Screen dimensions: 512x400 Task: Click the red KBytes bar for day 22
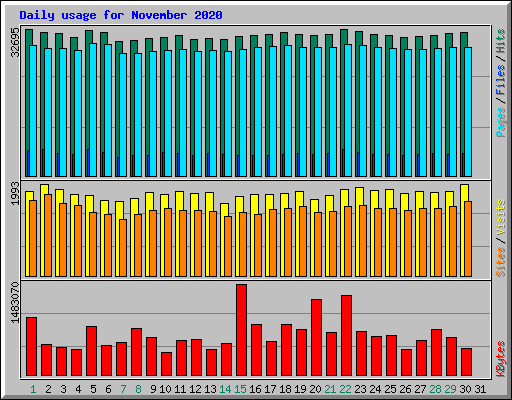coord(346,335)
